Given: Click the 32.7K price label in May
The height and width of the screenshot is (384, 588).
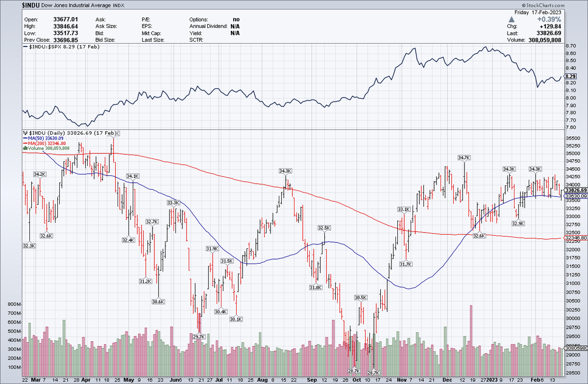Looking at the screenshot, I should click(153, 221).
